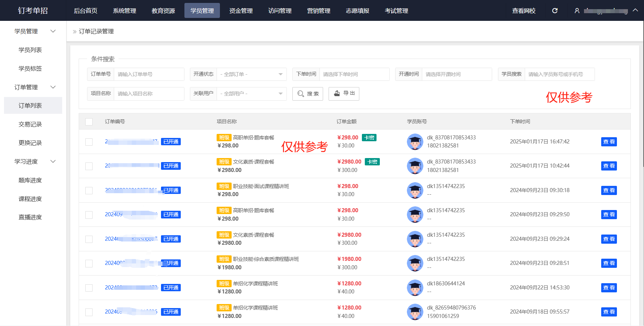
Task: Click the export (导出) button
Action: [x=344, y=94]
